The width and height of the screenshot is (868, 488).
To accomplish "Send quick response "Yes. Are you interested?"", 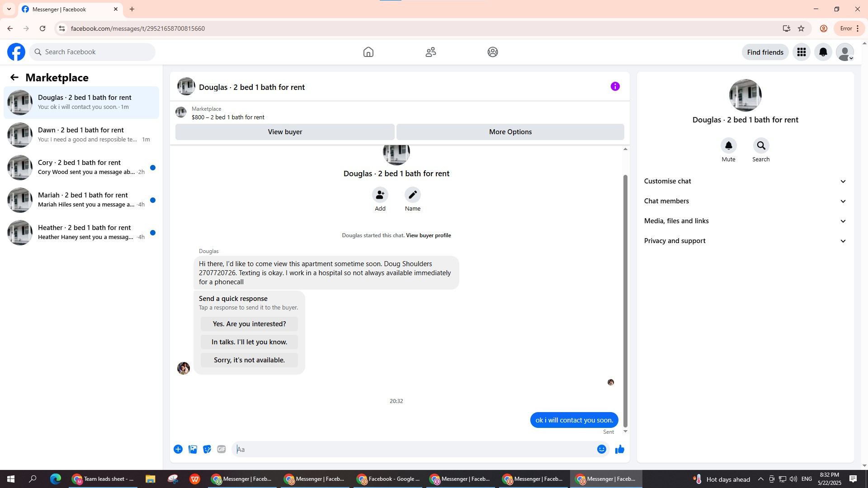I will click(249, 324).
